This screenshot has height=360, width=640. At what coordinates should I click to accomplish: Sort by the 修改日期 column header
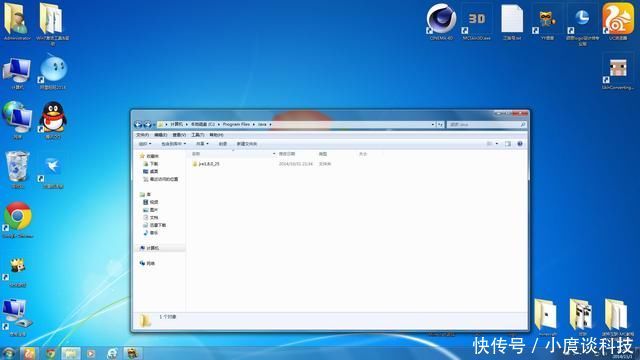[287, 154]
